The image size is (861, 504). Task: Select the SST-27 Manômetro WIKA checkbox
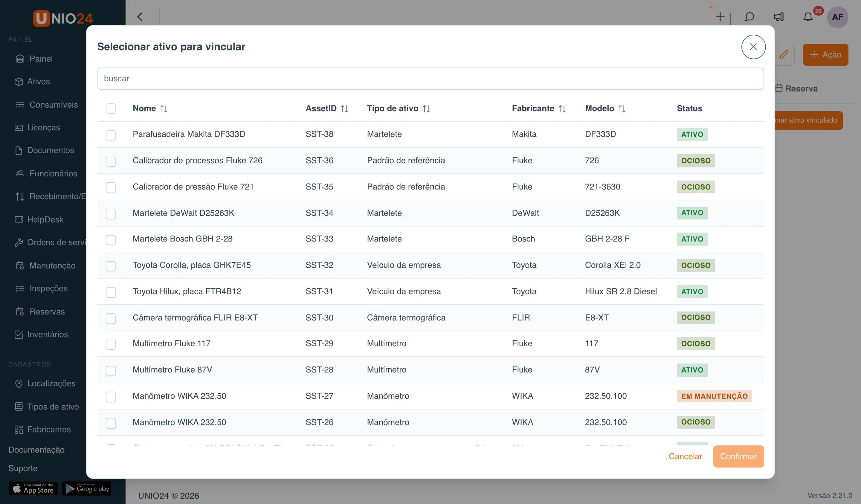111,397
